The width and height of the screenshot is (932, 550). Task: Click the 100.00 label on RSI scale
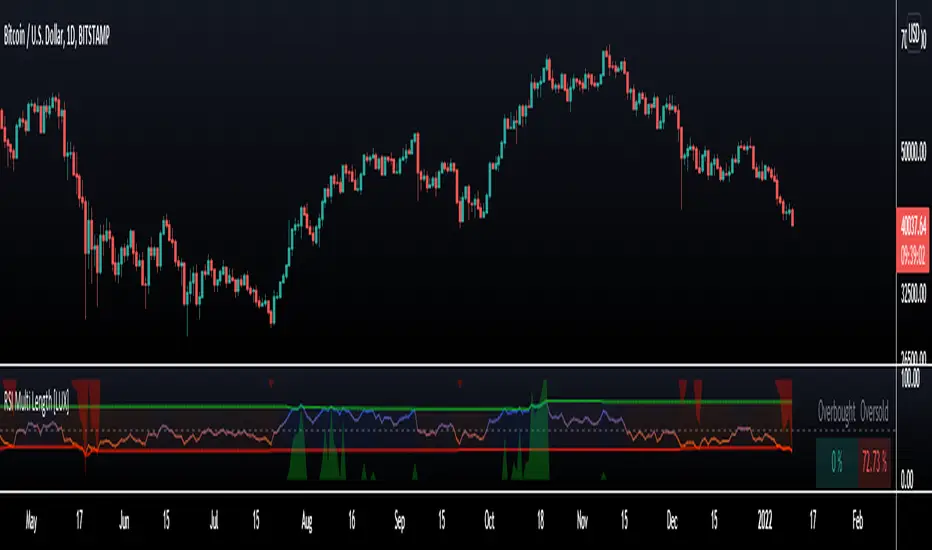point(911,378)
